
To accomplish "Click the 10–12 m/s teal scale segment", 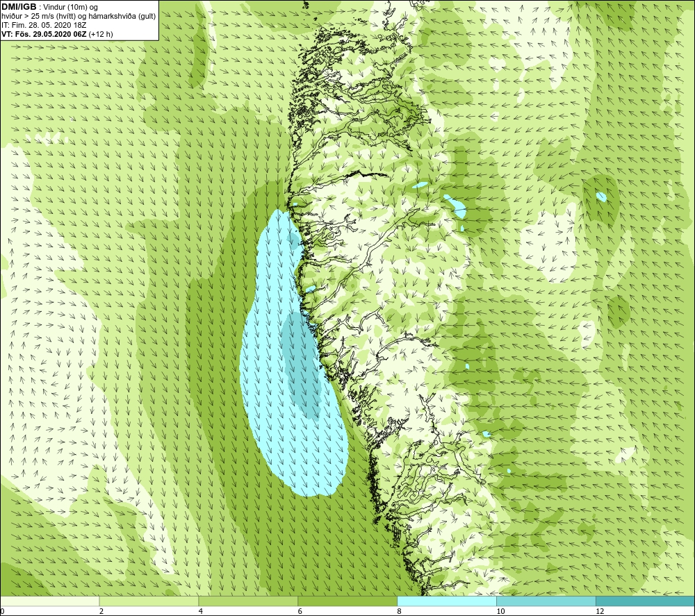I will [546, 601].
